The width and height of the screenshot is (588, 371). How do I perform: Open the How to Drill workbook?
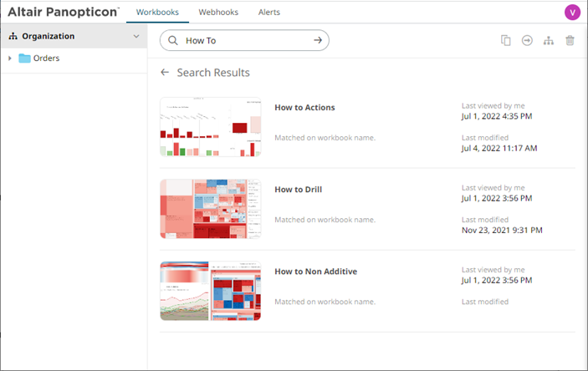(x=298, y=190)
